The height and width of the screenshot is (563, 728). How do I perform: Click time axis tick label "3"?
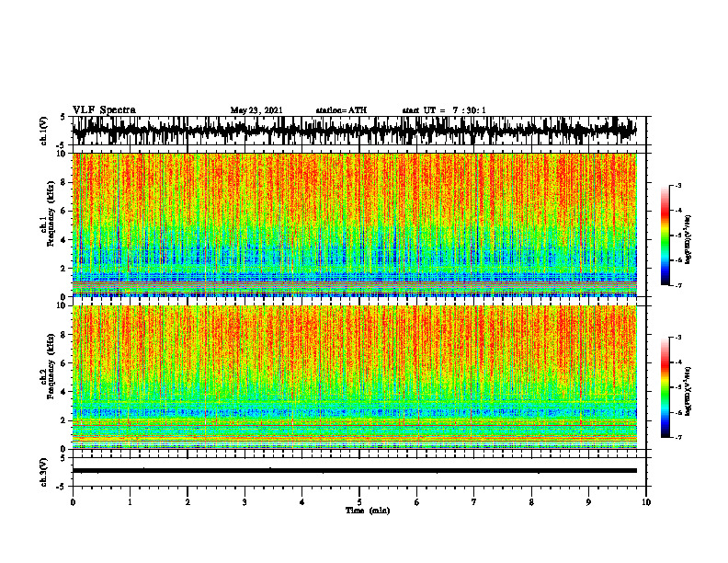[x=245, y=502]
